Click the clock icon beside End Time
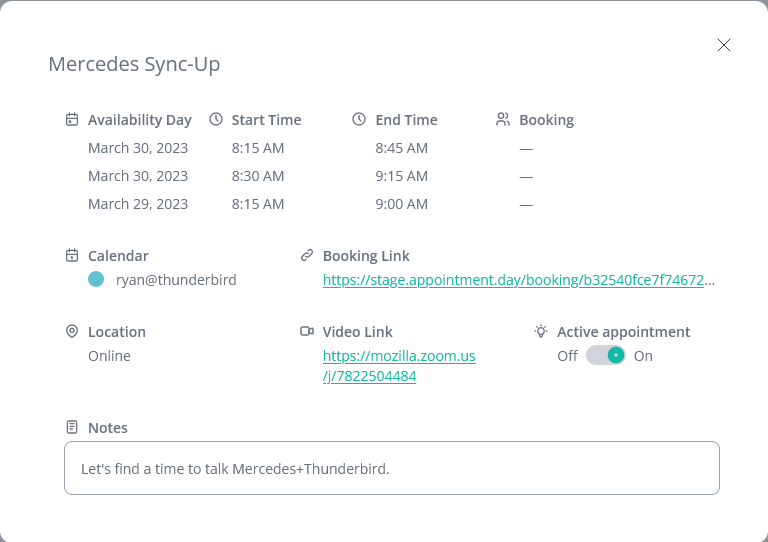The height and width of the screenshot is (542, 768). (359, 120)
